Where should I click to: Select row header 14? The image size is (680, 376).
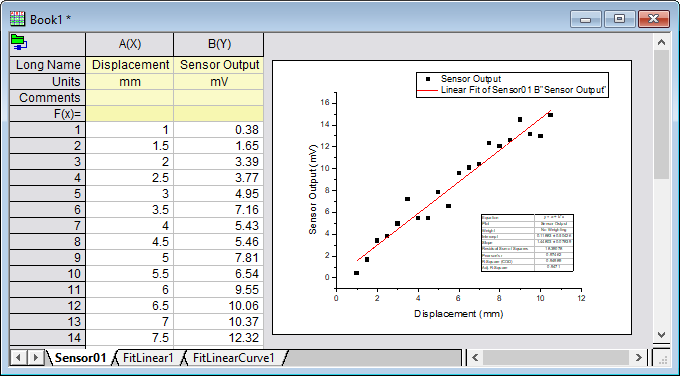(48, 337)
